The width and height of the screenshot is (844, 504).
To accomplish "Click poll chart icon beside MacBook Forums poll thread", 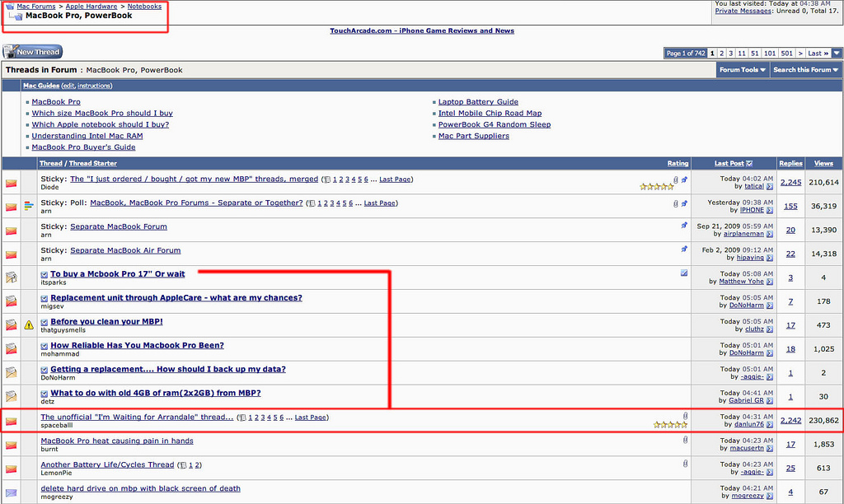I will 29,206.
